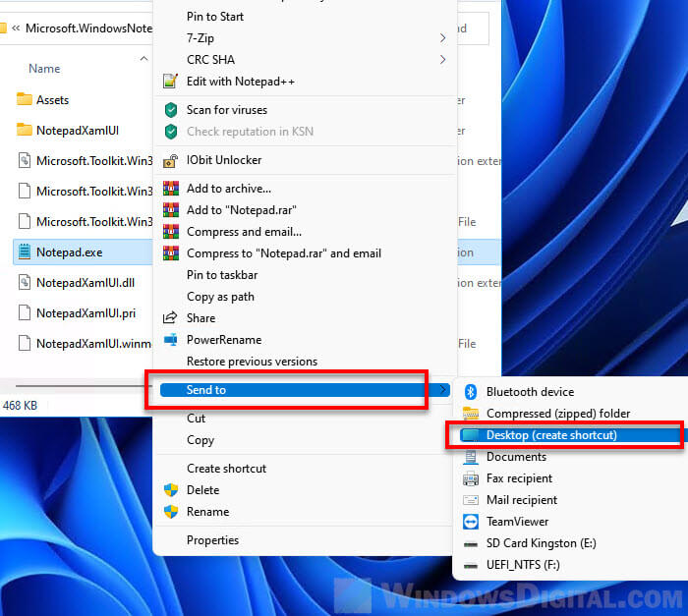Click the Notepad++ icon beside Edit with Notepad++

(x=171, y=82)
